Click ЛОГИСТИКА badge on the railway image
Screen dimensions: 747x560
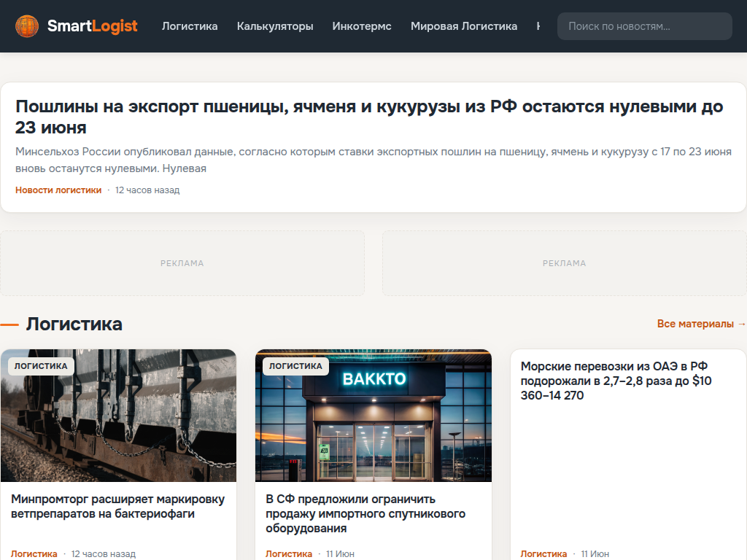point(41,366)
